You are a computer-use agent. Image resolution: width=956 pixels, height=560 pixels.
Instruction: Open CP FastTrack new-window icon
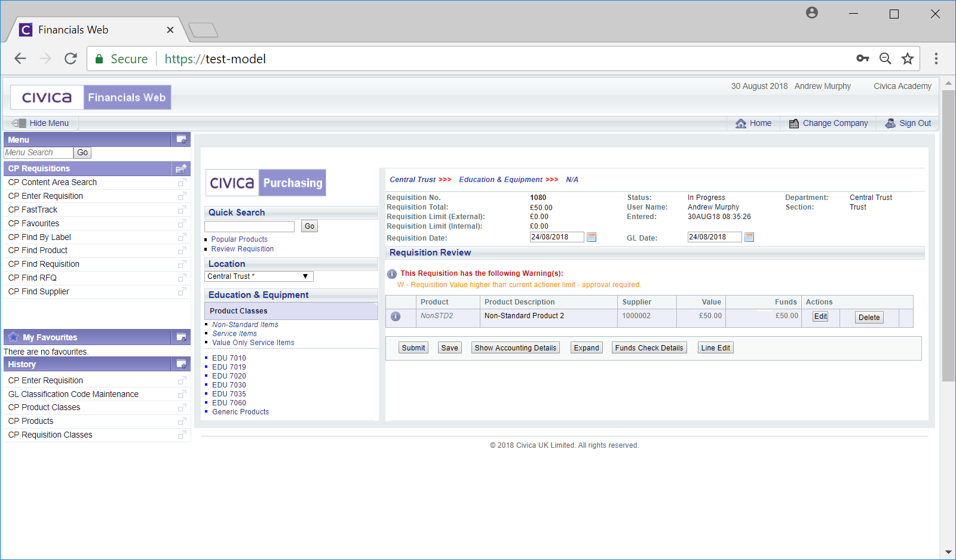coord(182,210)
